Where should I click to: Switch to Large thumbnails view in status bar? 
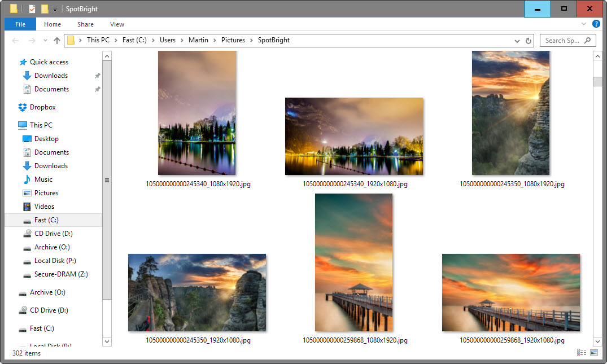tap(594, 352)
